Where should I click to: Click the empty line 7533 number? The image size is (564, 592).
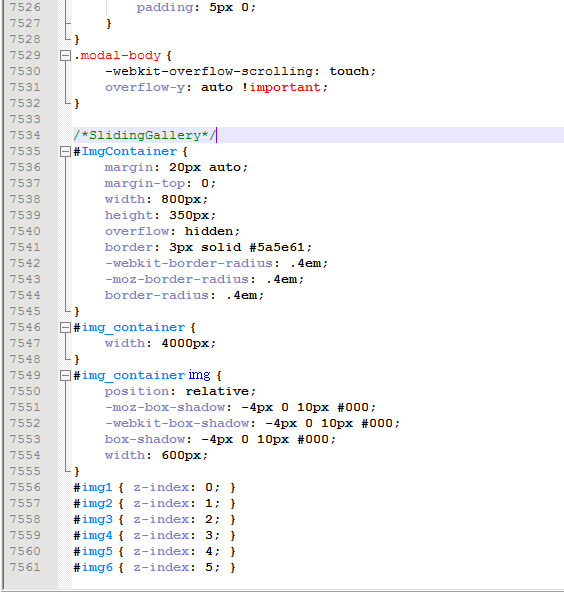pyautogui.click(x=25, y=119)
